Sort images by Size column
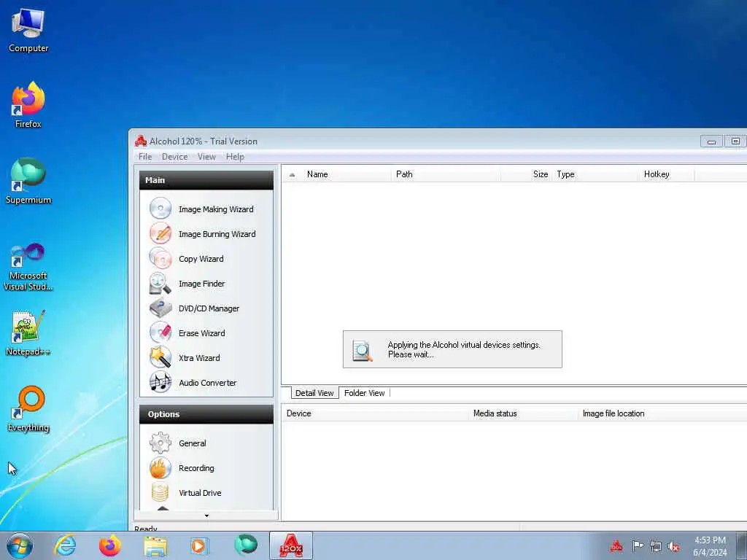 (527, 174)
